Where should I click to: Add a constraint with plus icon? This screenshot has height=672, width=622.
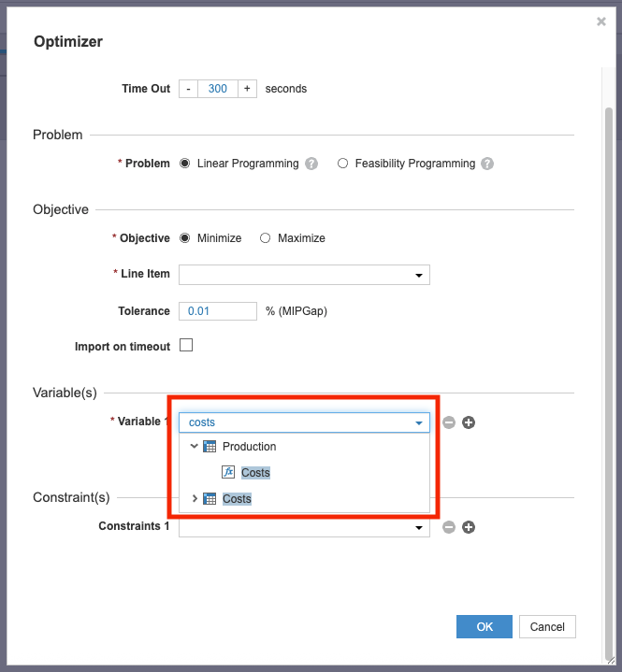(x=469, y=527)
